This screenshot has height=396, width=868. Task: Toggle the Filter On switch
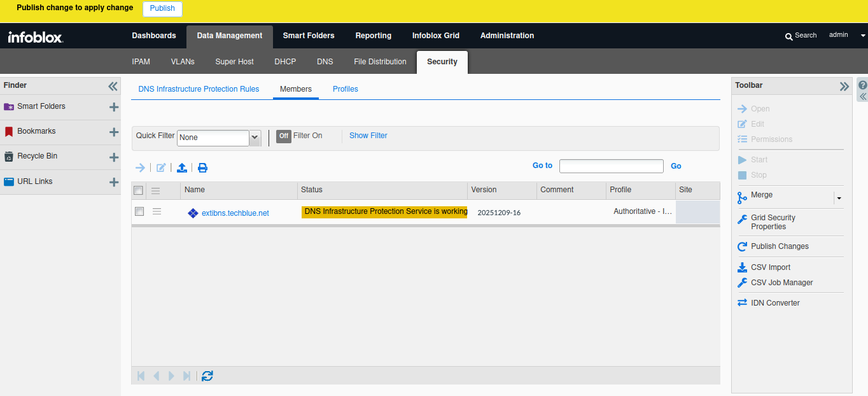tap(284, 136)
